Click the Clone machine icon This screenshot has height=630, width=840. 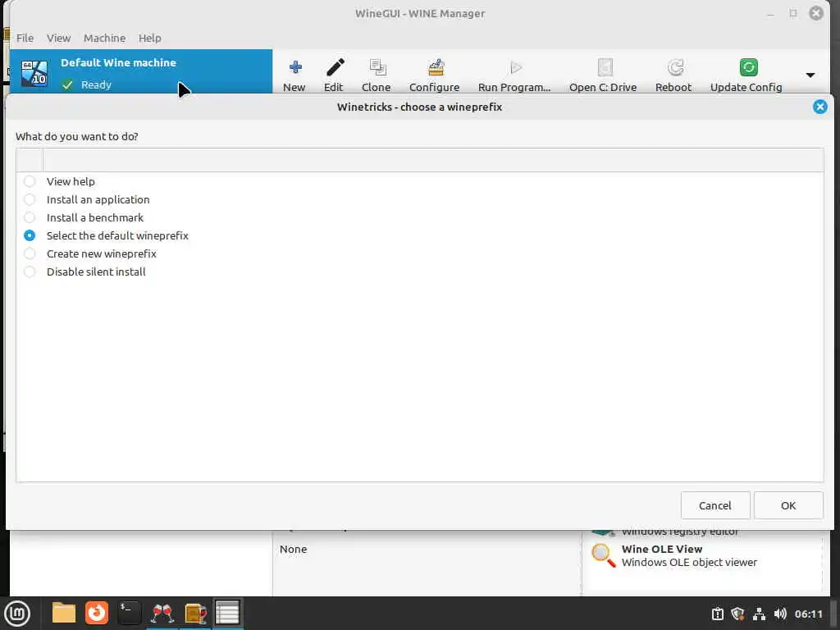tap(377, 67)
